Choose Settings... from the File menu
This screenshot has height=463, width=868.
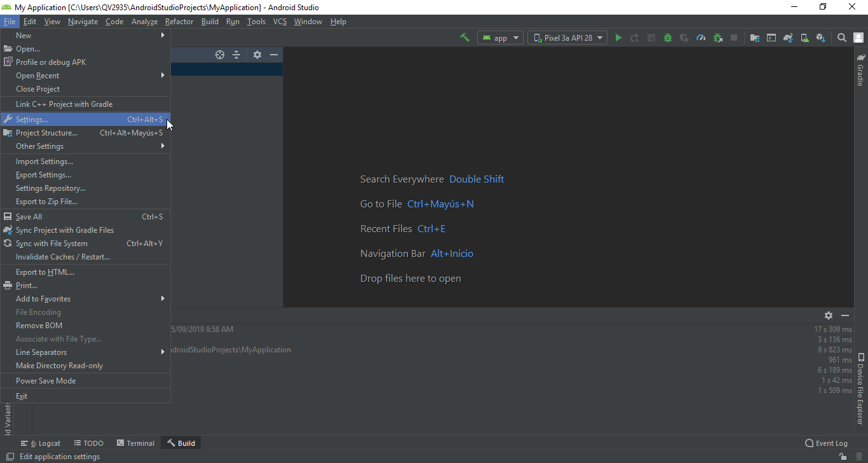coord(32,120)
